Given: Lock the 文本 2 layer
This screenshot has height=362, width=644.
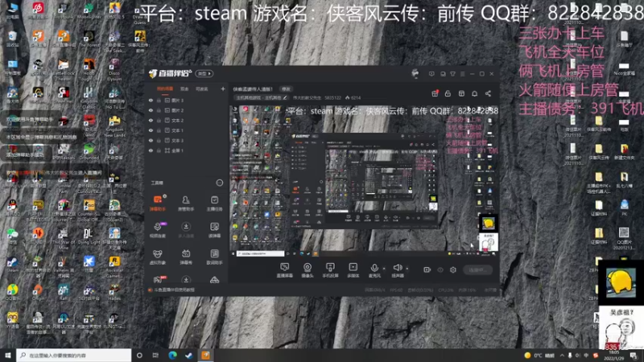Looking at the screenshot, I should click(x=159, y=120).
